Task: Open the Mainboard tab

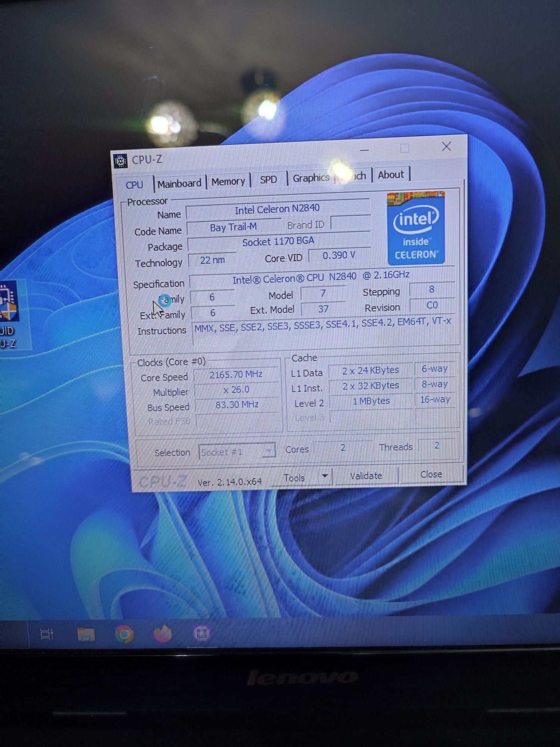Action: point(179,183)
